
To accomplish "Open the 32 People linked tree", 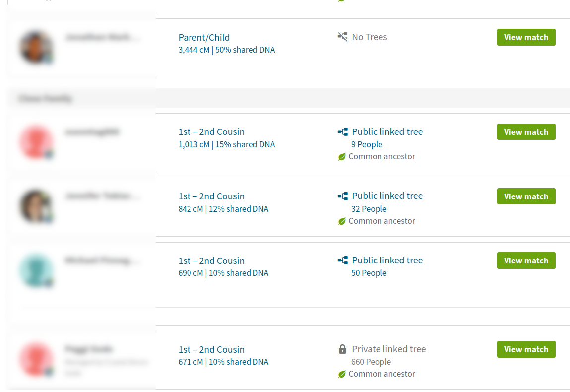I will click(x=369, y=209).
